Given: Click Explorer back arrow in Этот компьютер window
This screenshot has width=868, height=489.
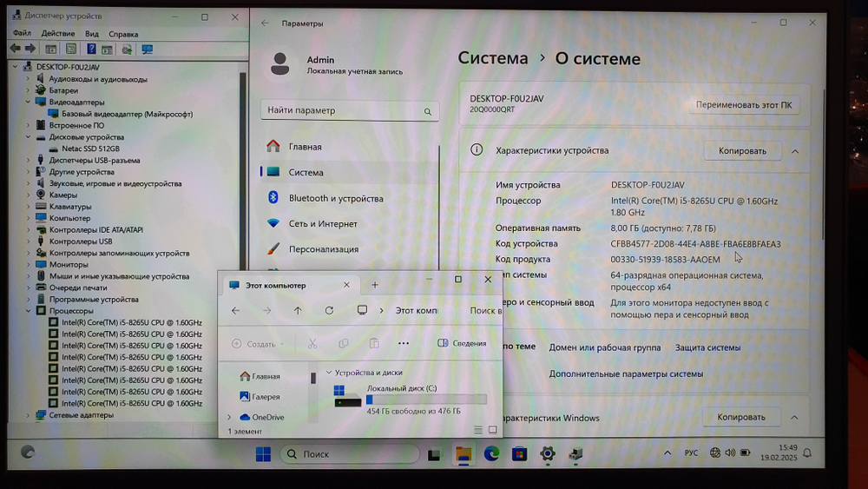Looking at the screenshot, I should point(236,311).
